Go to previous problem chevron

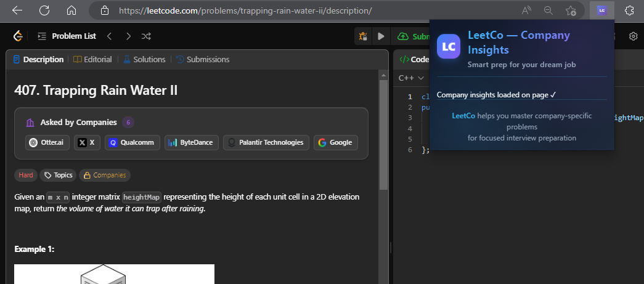109,36
